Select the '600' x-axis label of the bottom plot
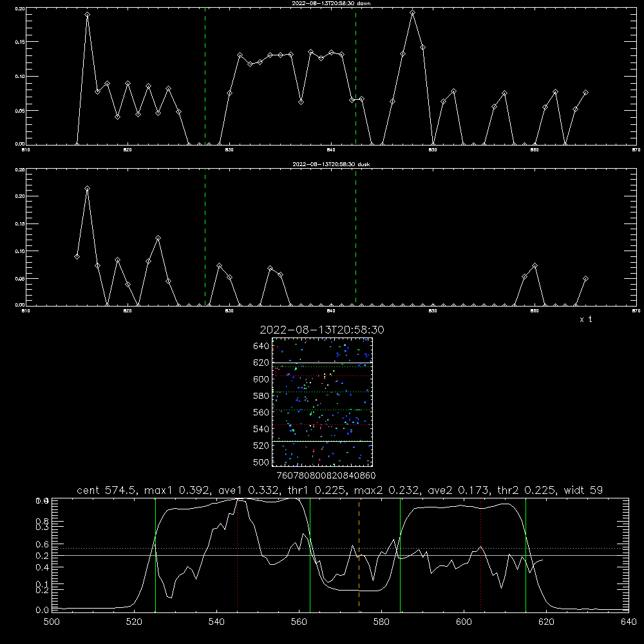This screenshot has width=644, height=644. (x=464, y=622)
